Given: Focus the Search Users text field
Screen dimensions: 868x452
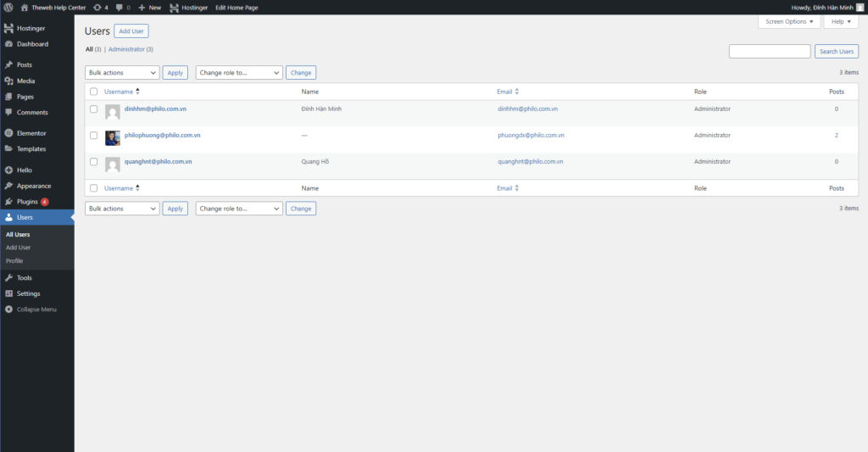Looking at the screenshot, I should (x=769, y=52).
